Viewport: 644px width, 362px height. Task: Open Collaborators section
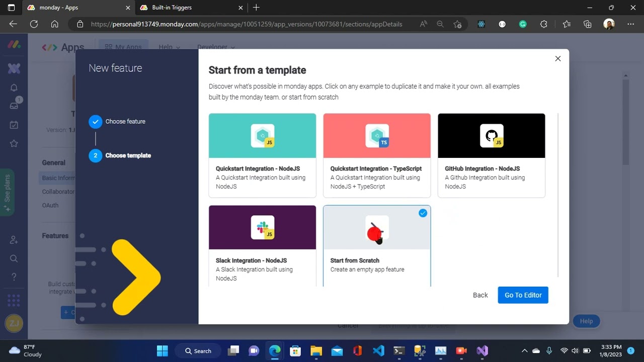point(58,192)
